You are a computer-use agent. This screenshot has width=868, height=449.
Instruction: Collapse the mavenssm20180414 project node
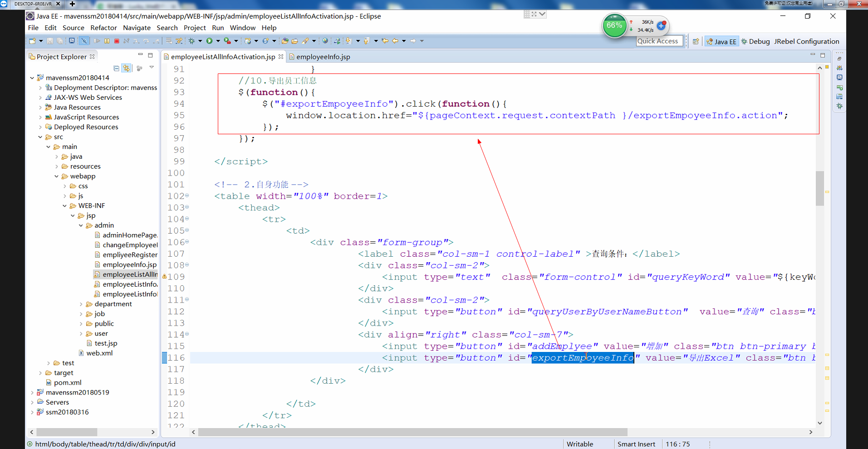(x=32, y=78)
